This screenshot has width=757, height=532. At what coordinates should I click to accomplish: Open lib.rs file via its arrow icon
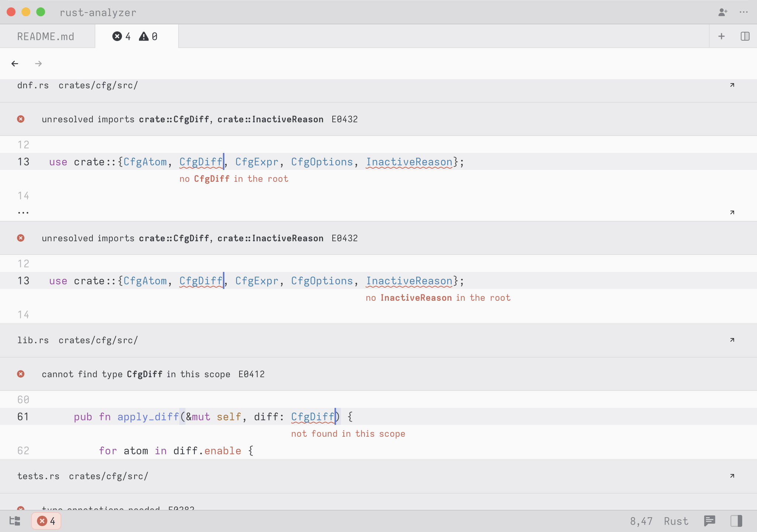(732, 340)
